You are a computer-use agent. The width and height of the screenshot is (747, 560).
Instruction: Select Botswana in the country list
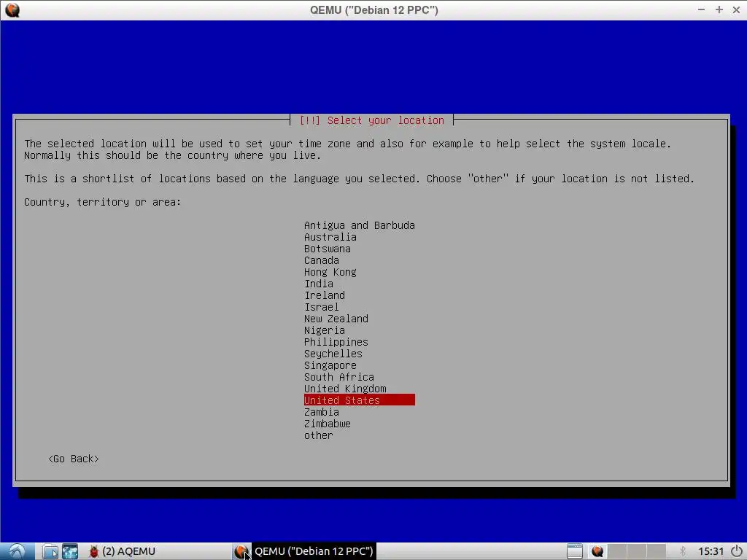(x=328, y=249)
